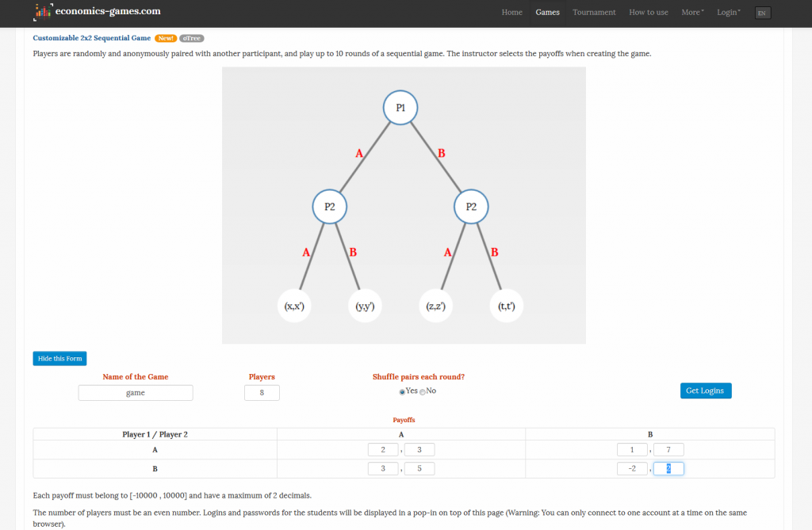Click the (t,t') payoff leaf node
This screenshot has height=530, width=812.
coord(506,306)
